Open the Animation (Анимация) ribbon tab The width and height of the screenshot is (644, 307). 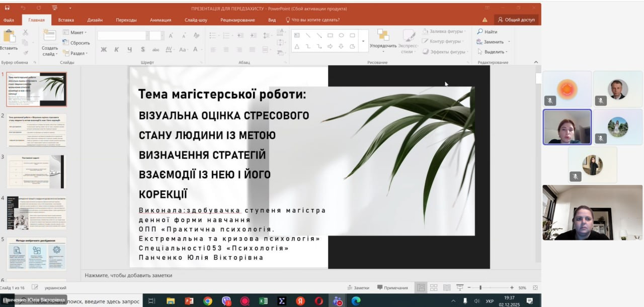tap(160, 20)
